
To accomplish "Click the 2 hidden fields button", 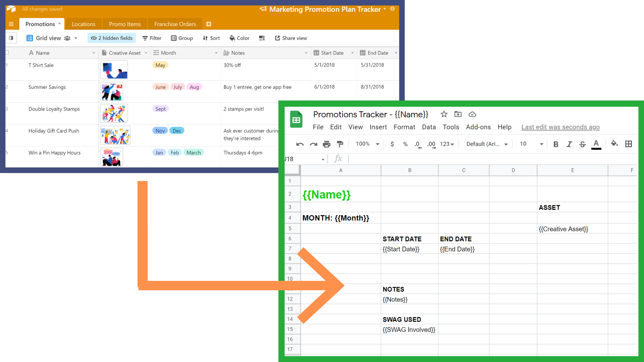I will click(x=111, y=38).
